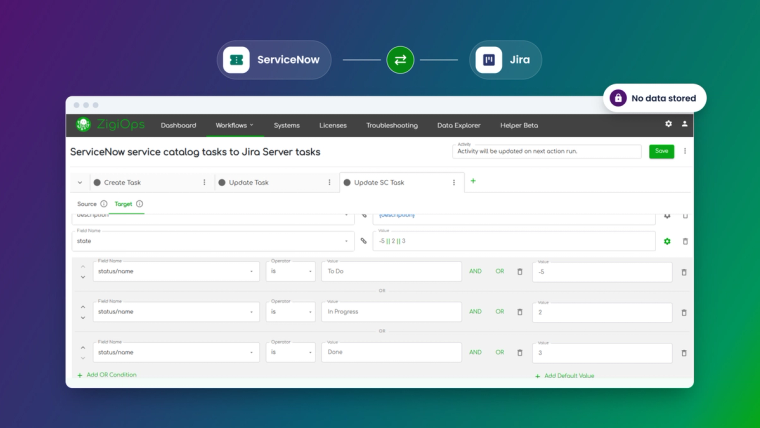The height and width of the screenshot is (428, 760).
Task: Open the Workflows dropdown menu
Action: [x=235, y=125]
